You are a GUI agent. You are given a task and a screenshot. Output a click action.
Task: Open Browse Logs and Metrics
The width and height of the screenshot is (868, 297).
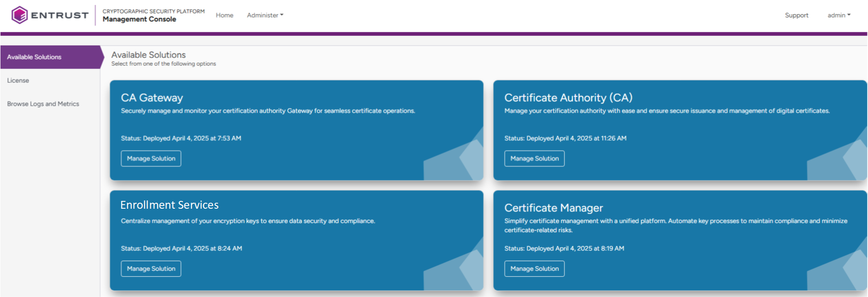click(x=43, y=104)
